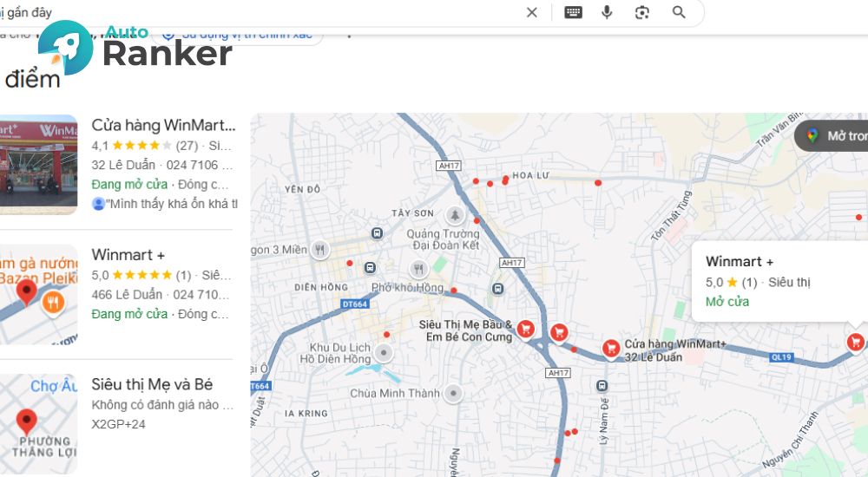Open the Siêu thị Mẹ và Bé listing
The width and height of the screenshot is (868, 477).
click(152, 384)
